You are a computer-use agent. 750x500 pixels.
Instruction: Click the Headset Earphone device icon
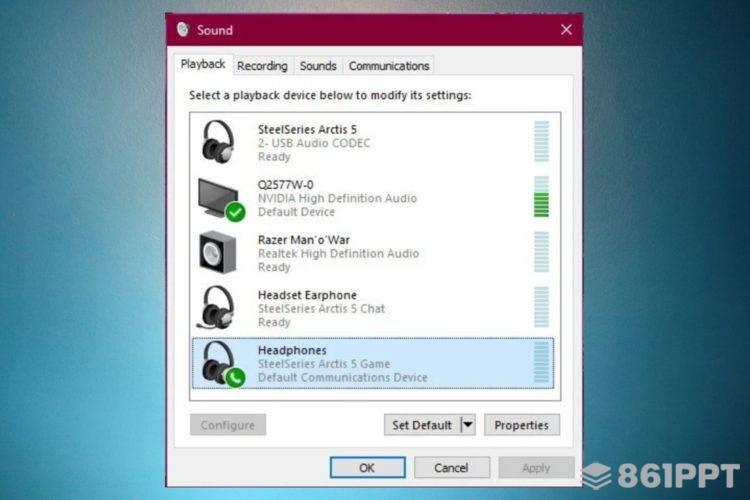point(216,308)
